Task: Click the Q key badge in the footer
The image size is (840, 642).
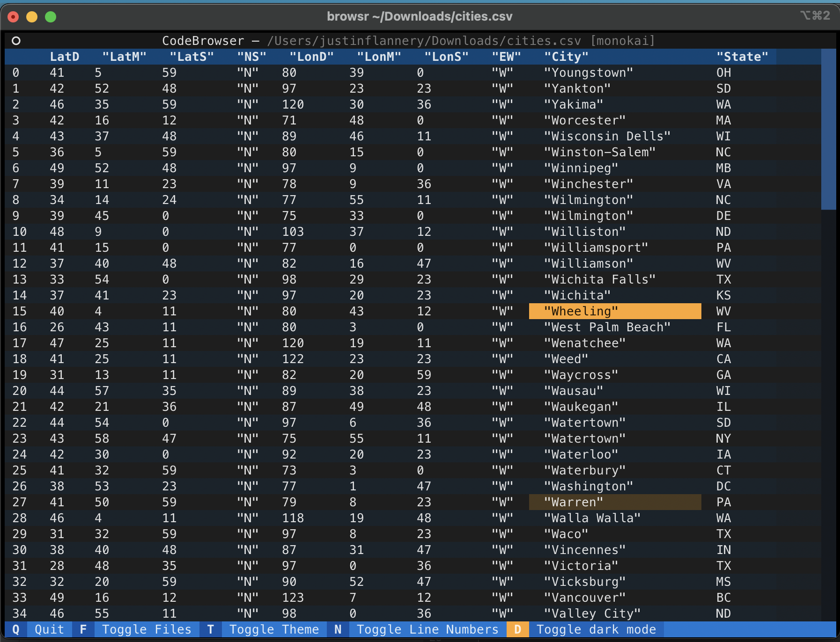Action: point(16,629)
